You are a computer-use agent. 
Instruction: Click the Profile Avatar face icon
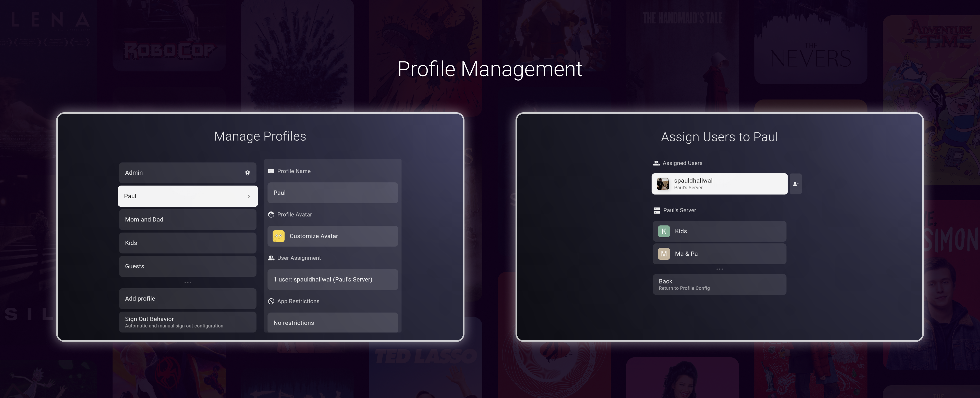pyautogui.click(x=271, y=215)
